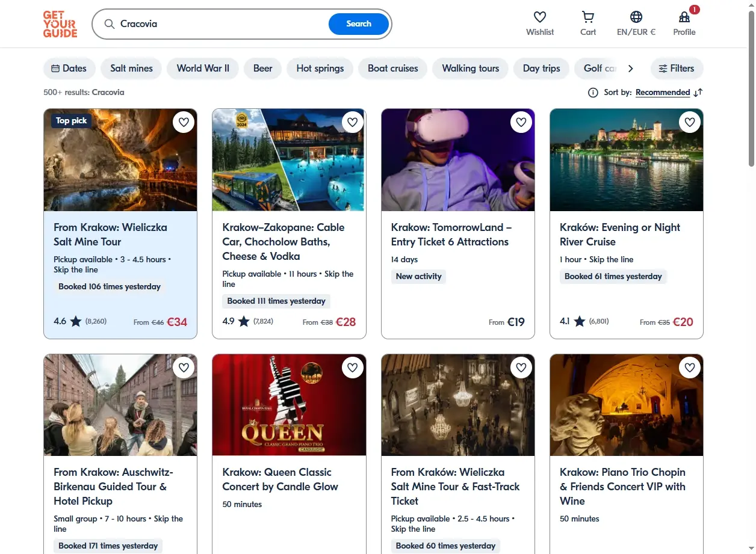
Task: Click the red notification badge on Profile
Action: pyautogui.click(x=695, y=10)
